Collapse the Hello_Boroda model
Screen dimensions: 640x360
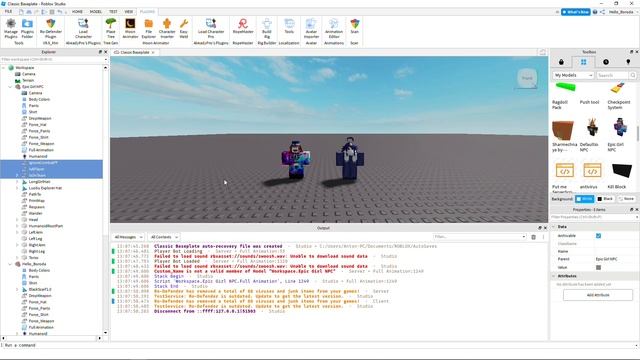pyautogui.click(x=10, y=264)
